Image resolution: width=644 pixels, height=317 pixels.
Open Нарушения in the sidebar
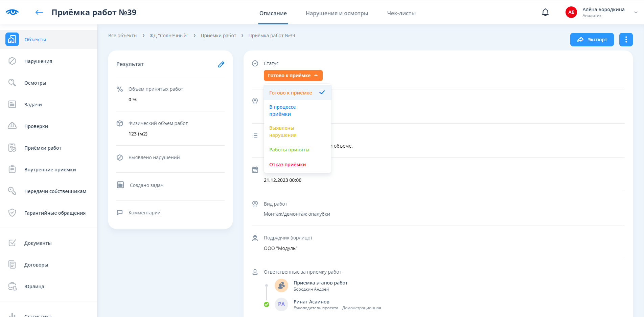point(38,61)
